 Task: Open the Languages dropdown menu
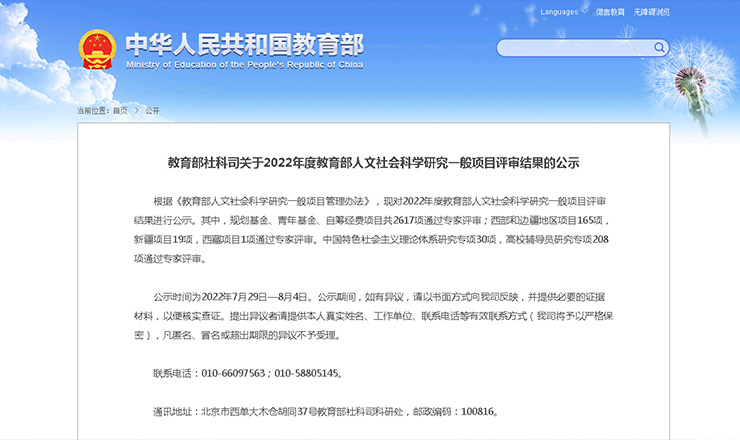click(x=559, y=12)
